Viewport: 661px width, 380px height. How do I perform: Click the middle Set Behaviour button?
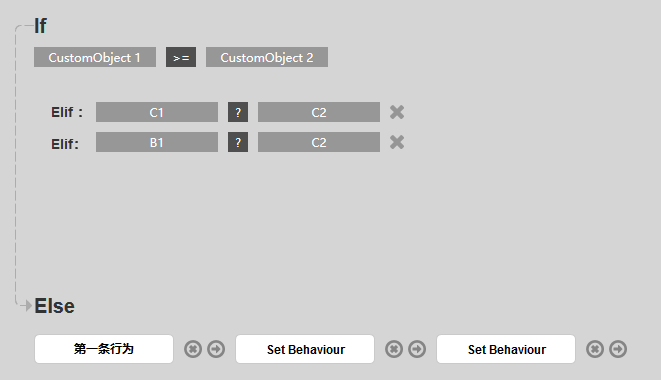[305, 349]
